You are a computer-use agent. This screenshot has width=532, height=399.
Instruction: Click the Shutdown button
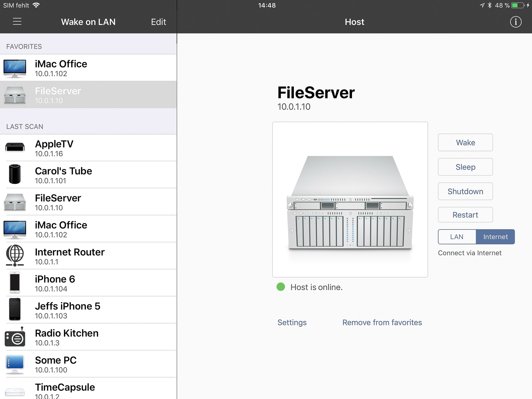465,191
